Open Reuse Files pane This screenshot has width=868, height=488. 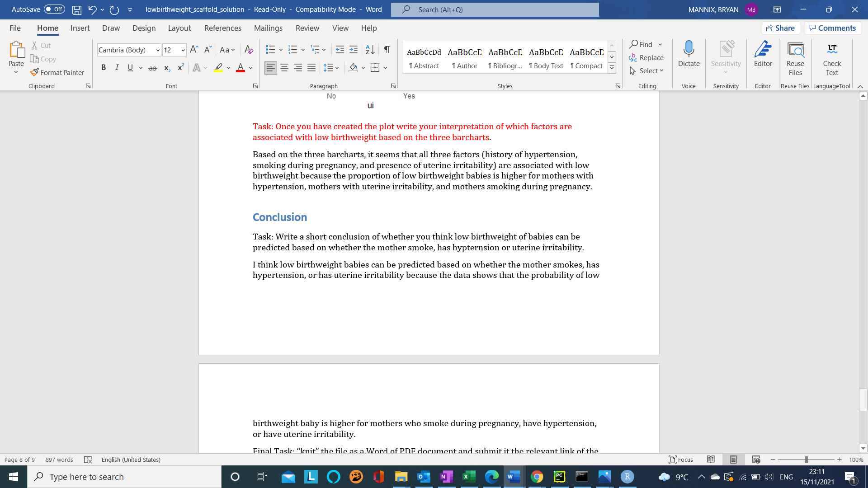795,49
